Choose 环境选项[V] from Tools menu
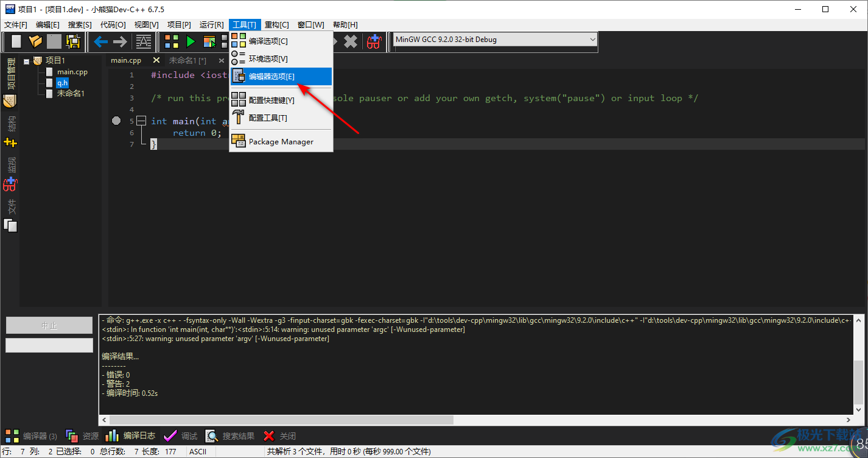The image size is (868, 458). point(281,58)
